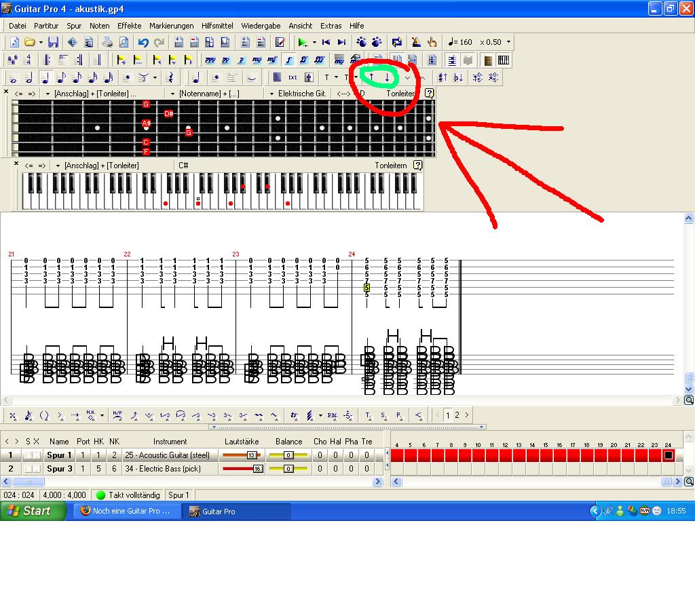This screenshot has width=695, height=616.
Task: Open the triplet (n-tuplet) dropdown arrow
Action: coord(155,78)
